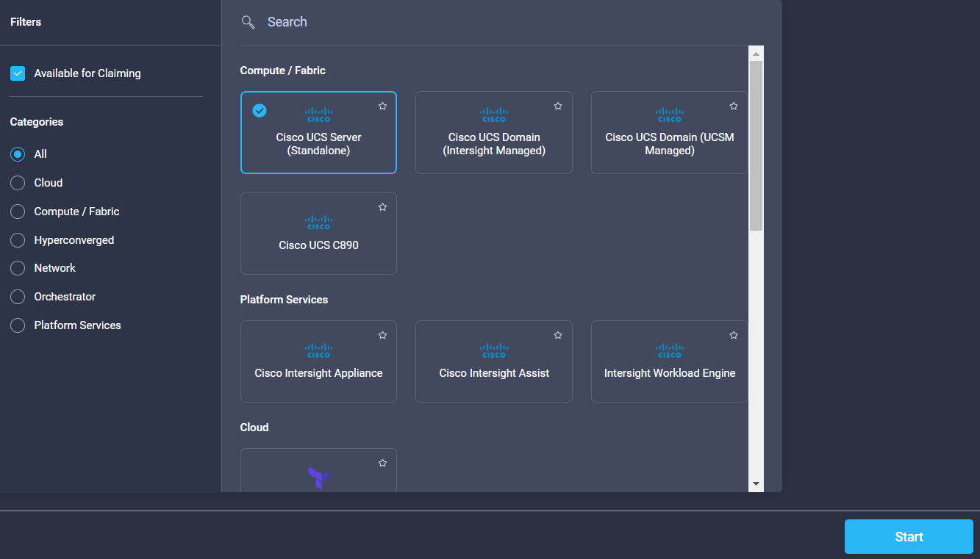Choose Cisco UCS Domain (Intersight Managed) card
Viewport: 980px width, 559px height.
point(494,132)
